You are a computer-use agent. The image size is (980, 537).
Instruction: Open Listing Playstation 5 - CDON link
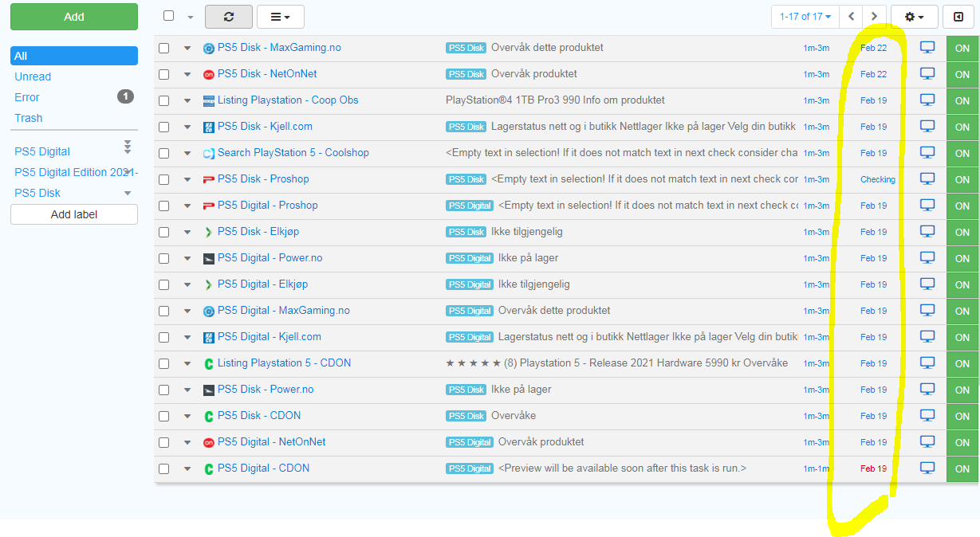point(284,363)
